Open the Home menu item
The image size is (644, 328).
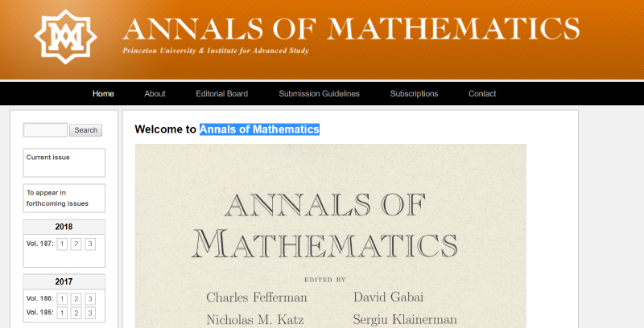tap(103, 94)
